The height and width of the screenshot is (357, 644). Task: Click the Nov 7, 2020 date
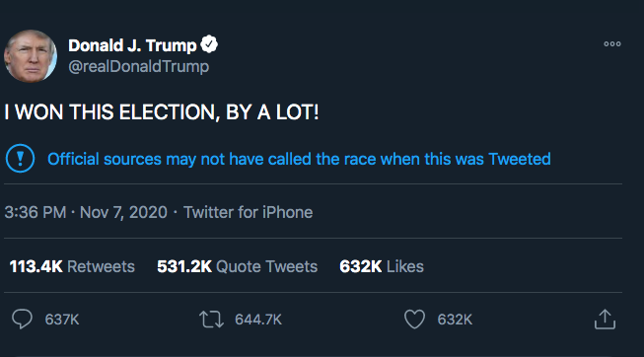click(123, 212)
